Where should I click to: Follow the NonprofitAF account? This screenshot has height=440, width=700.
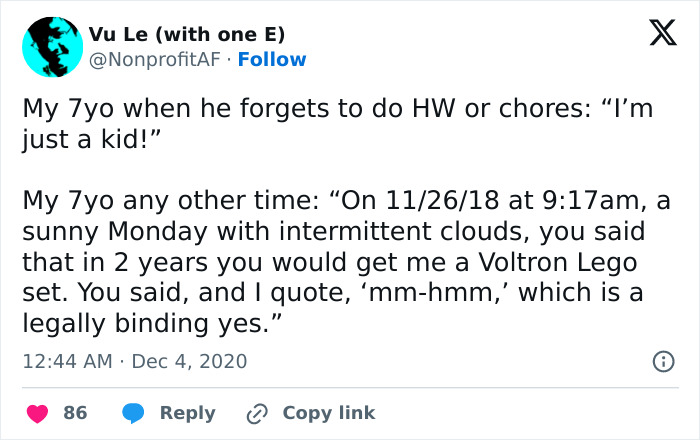272,60
